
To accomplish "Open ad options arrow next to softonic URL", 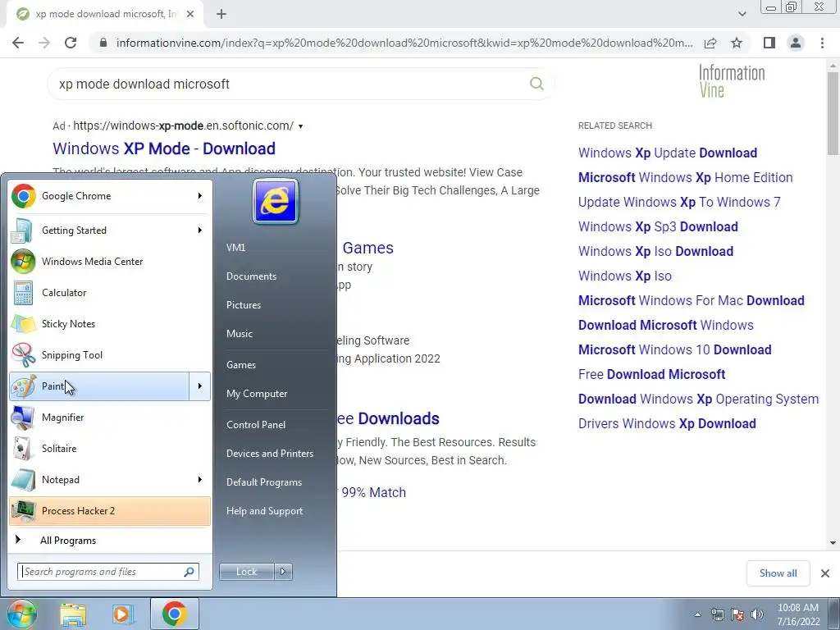I will pos(300,126).
